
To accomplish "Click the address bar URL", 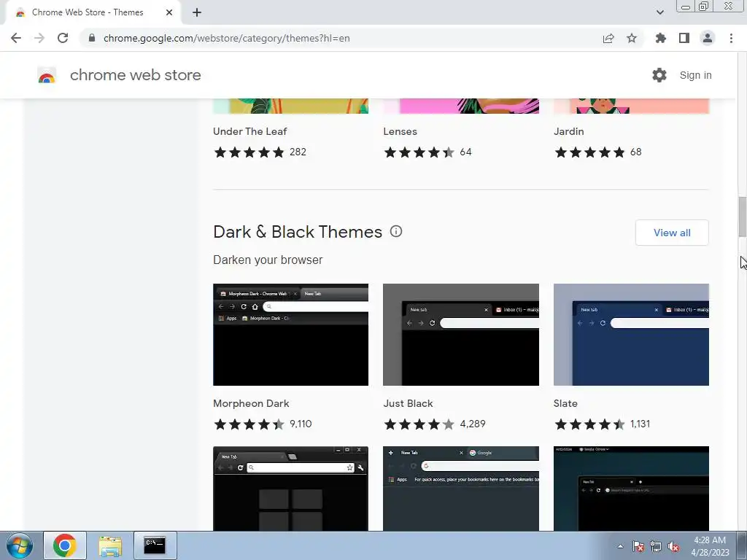I will click(x=226, y=38).
